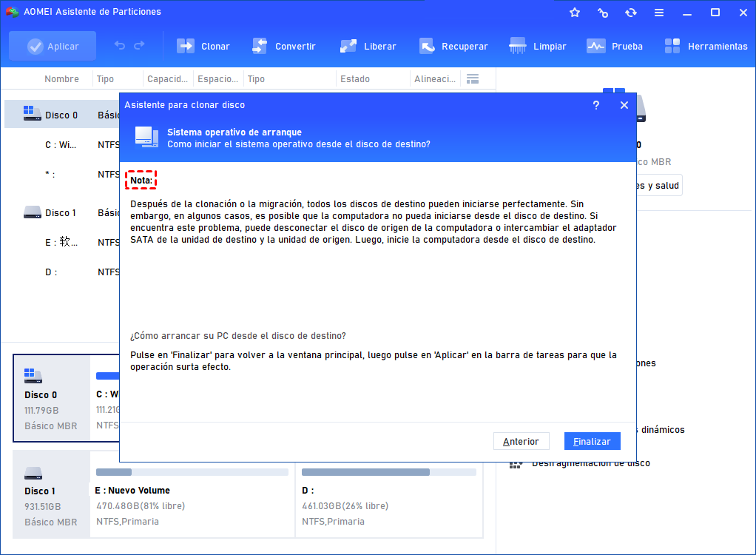The height and width of the screenshot is (555, 756).
Task: Go back with the Anterior button
Action: click(522, 441)
